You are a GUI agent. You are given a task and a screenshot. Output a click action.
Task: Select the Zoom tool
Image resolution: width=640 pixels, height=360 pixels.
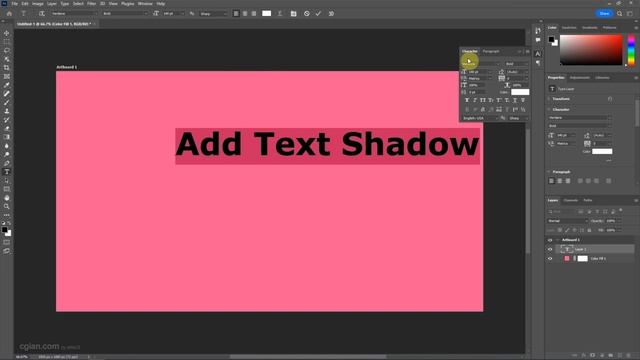click(x=7, y=207)
